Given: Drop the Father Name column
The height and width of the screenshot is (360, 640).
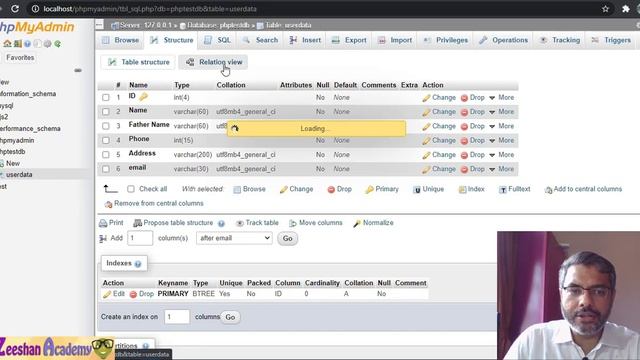Looking at the screenshot, I should (x=473, y=126).
